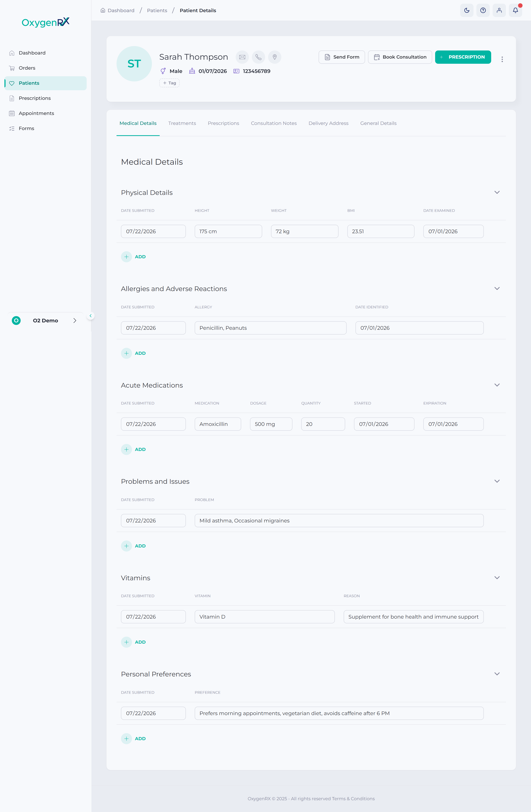
Task: Open Terms & Conditions footer link
Action: (353, 799)
